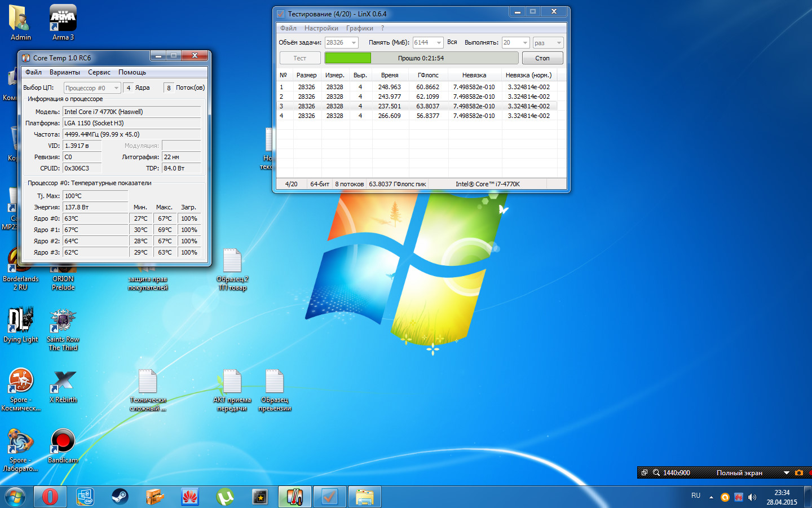Screen dimensions: 812x508
Task: Open the '?' help menu in LinX
Action: point(382,28)
